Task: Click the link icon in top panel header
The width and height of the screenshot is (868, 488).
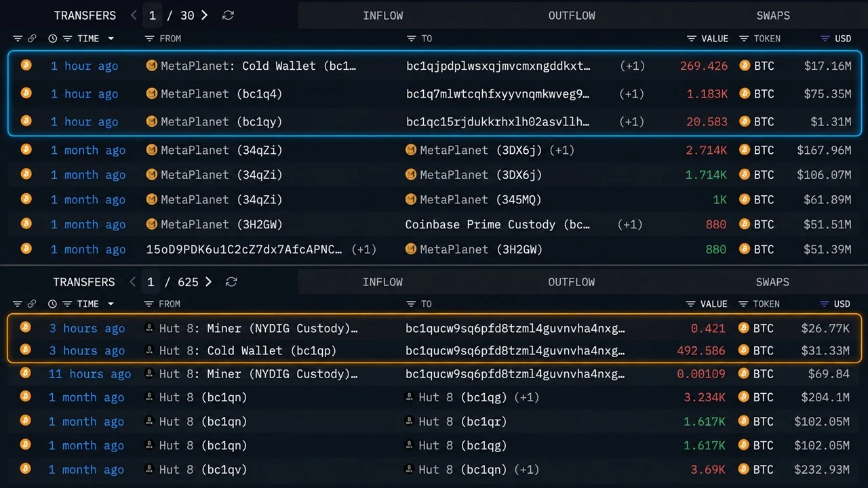Action: click(32, 39)
